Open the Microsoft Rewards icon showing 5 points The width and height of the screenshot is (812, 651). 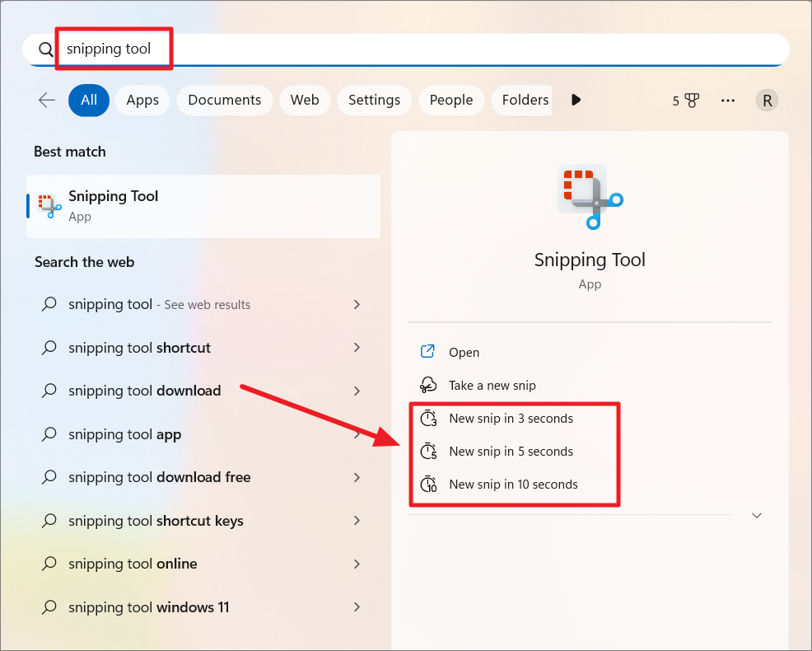[x=686, y=100]
